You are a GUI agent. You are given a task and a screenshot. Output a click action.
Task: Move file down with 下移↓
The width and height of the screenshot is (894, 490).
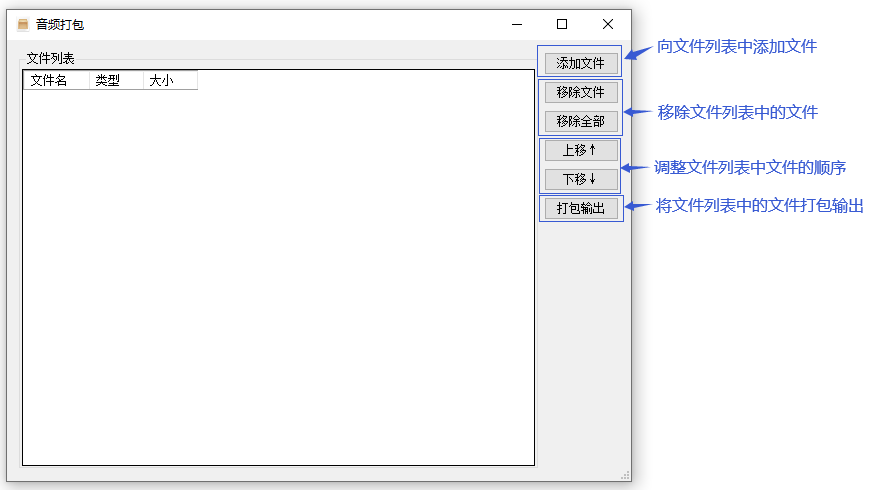pos(581,180)
